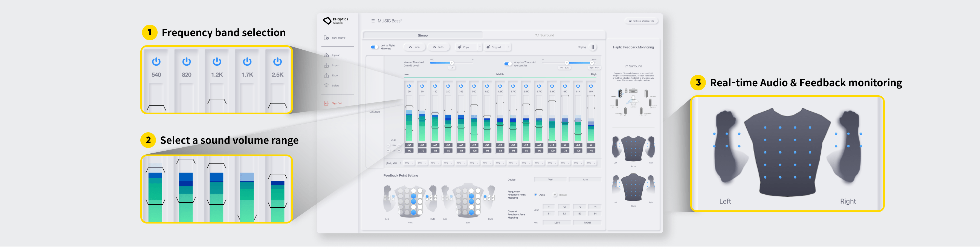Select the Arm device tab
This screenshot has height=249, width=980.
coord(585,180)
